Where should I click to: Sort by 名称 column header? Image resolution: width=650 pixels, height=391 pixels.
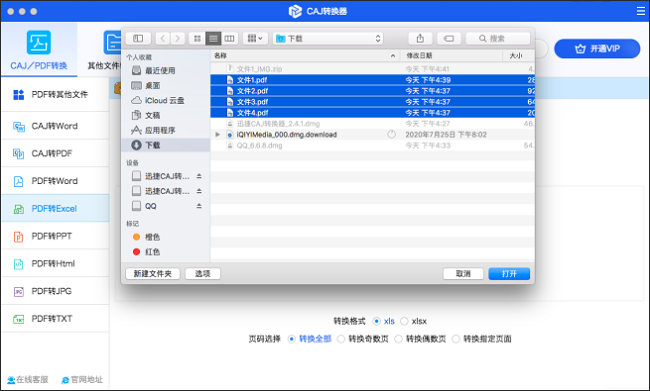tap(305, 56)
